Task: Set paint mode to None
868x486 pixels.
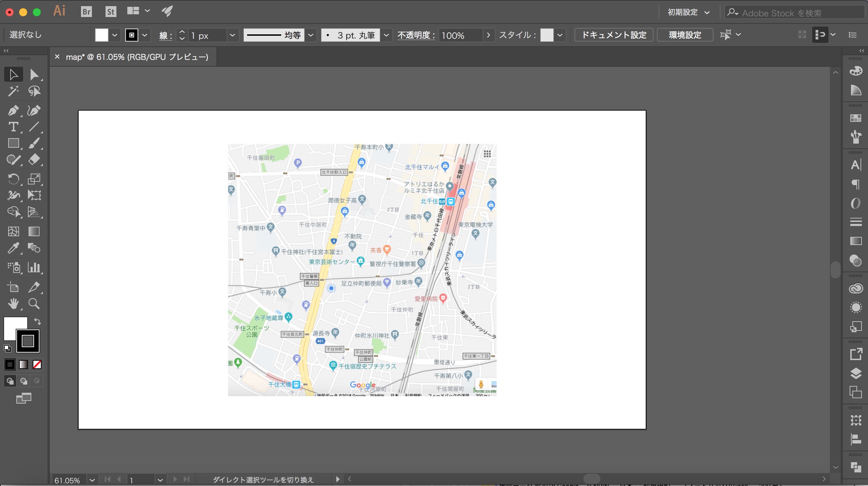Action: point(37,364)
